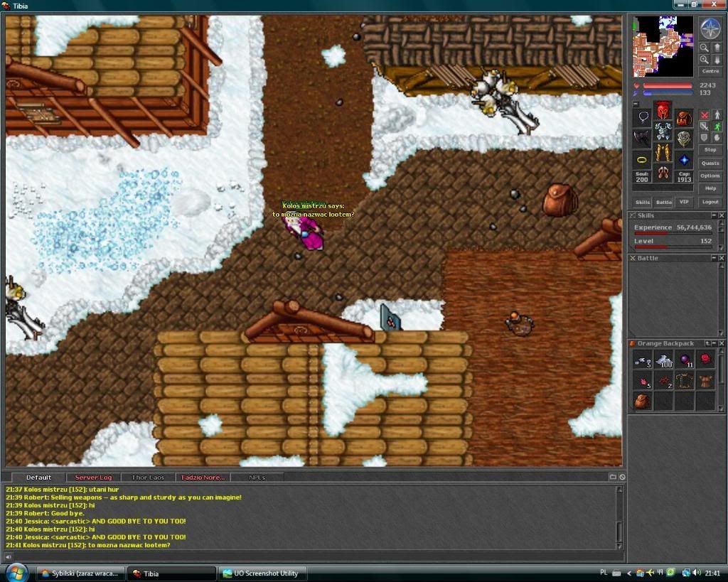Viewport: 728px width, 582px height.
Task: Click the white item stack of 5 in backpack
Action: 643,360
